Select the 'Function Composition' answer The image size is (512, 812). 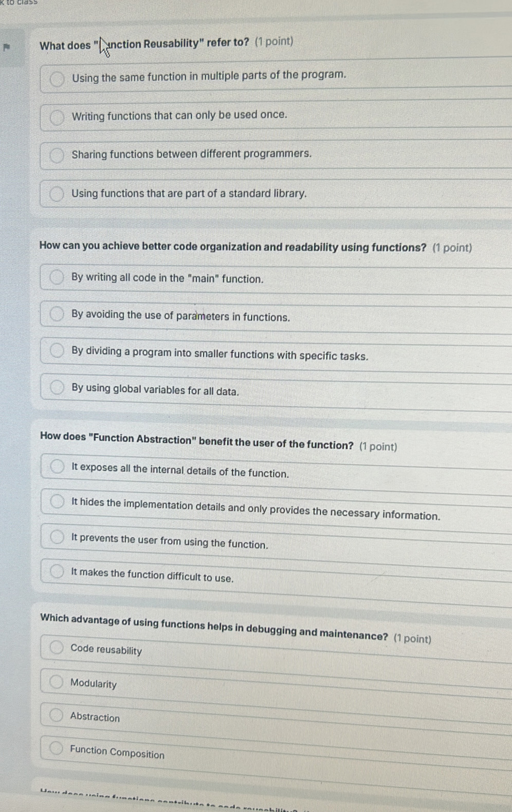pos(57,749)
